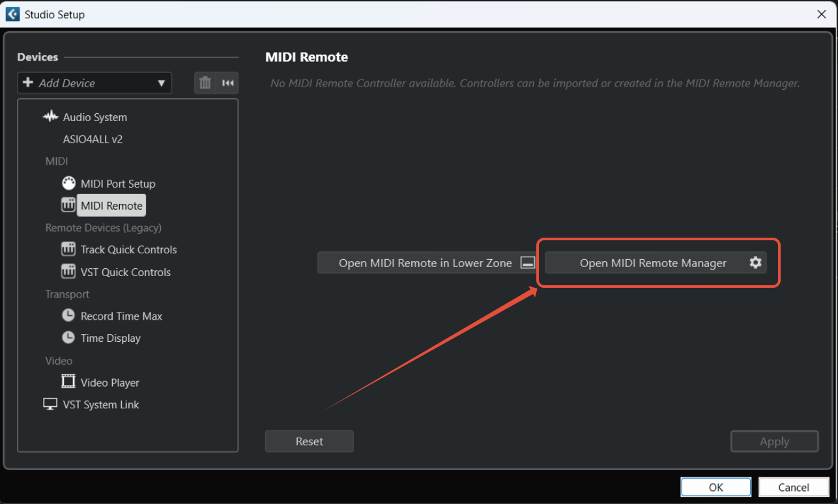Select Track Quick Controls entry

[x=128, y=249]
